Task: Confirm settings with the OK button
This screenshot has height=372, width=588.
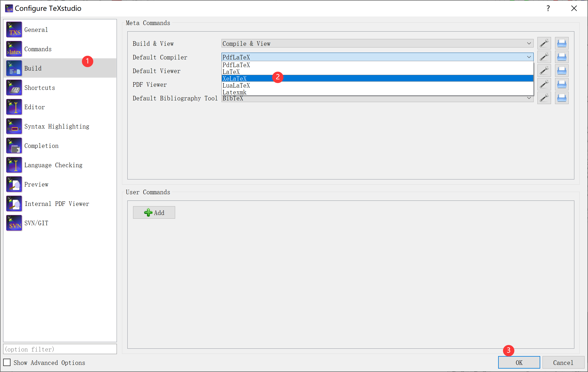Action: click(519, 362)
